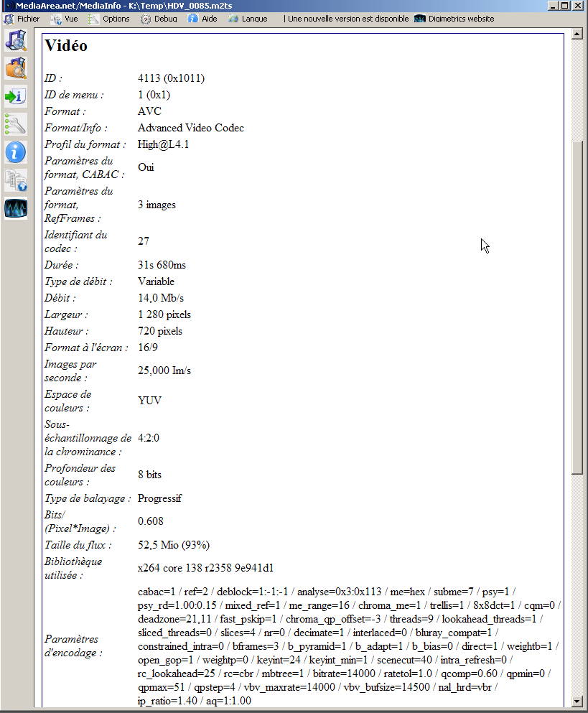Click the export info sidebar icon
The width and height of the screenshot is (588, 713).
pyautogui.click(x=16, y=96)
